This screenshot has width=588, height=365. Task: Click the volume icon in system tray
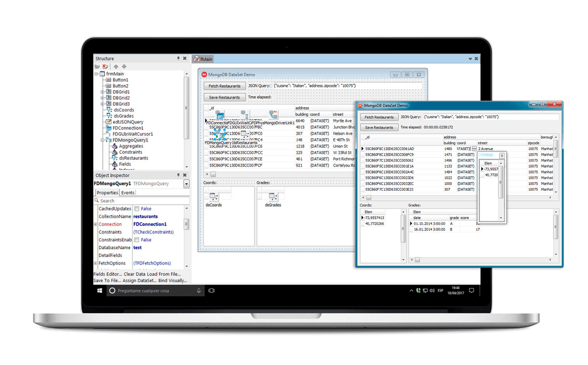[x=432, y=291]
